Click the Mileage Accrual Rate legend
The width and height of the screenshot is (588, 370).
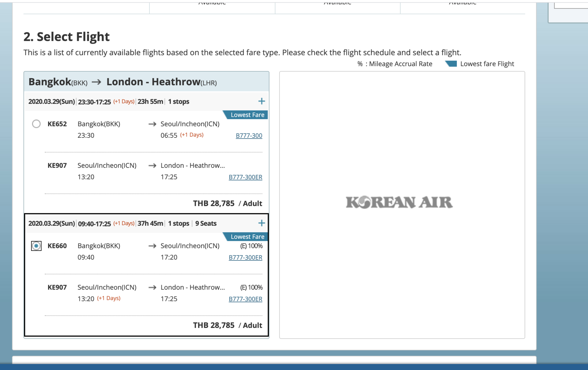[395, 64]
